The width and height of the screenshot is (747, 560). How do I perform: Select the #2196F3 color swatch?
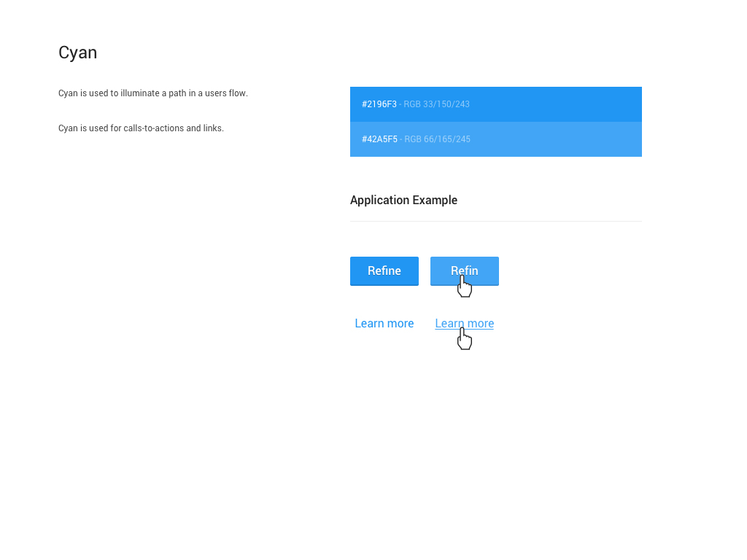(x=496, y=104)
